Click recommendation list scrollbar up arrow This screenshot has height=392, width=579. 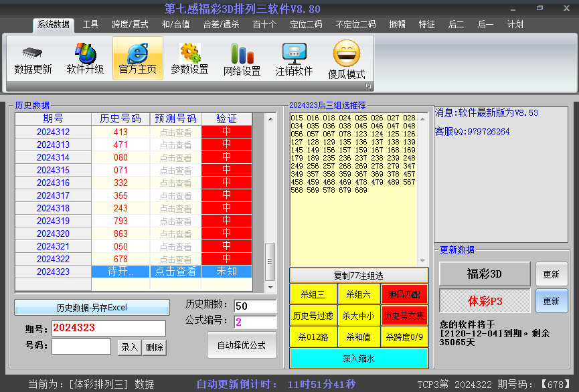pyautogui.click(x=422, y=119)
